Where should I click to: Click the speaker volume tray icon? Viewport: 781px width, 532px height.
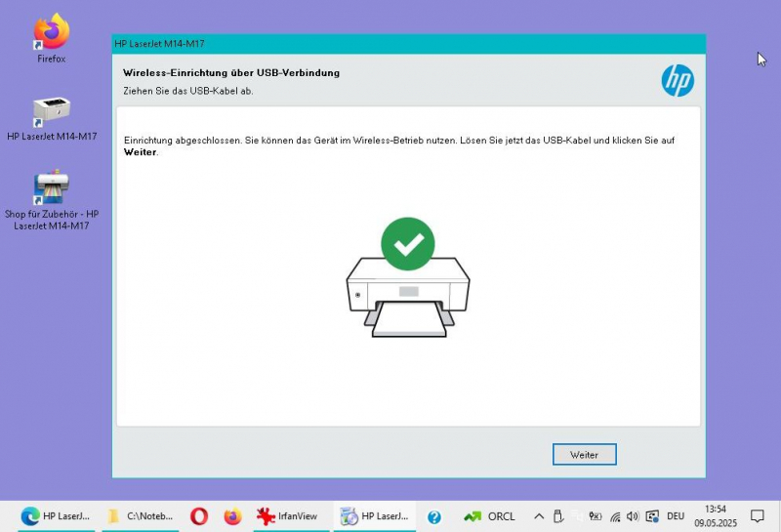633,516
